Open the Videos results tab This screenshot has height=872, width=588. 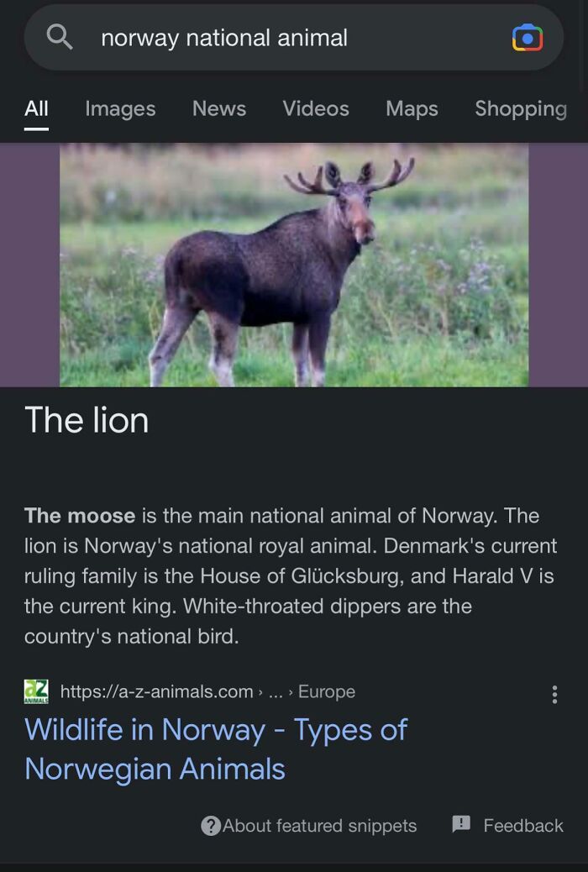315,109
